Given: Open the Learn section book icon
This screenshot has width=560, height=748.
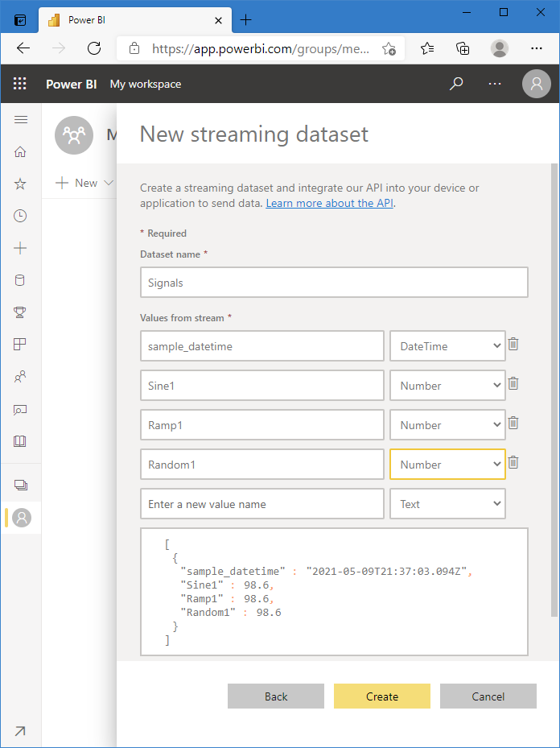Looking at the screenshot, I should (21, 441).
